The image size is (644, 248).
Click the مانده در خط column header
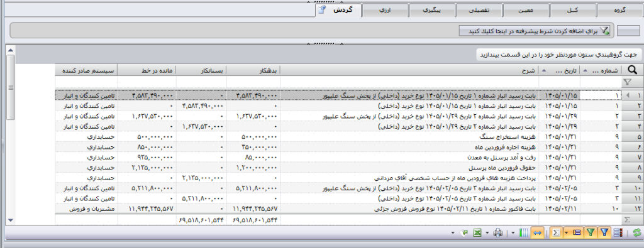147,70
